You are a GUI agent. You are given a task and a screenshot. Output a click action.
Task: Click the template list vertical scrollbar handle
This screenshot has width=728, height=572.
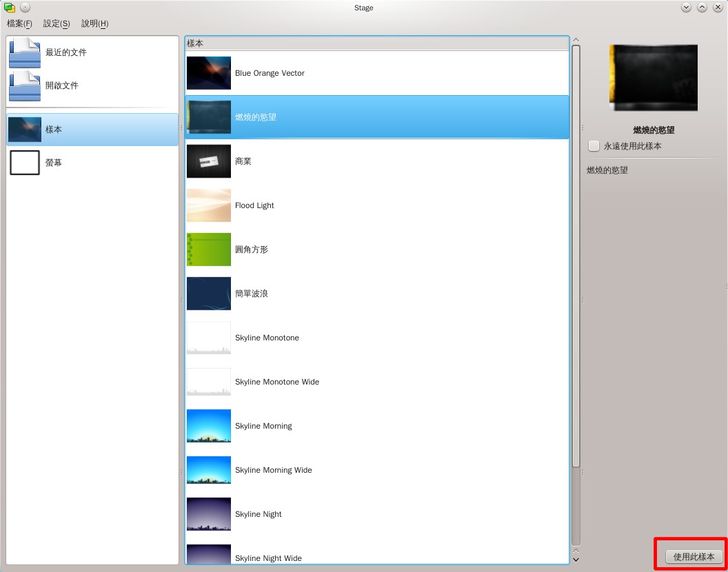[x=576, y=256]
